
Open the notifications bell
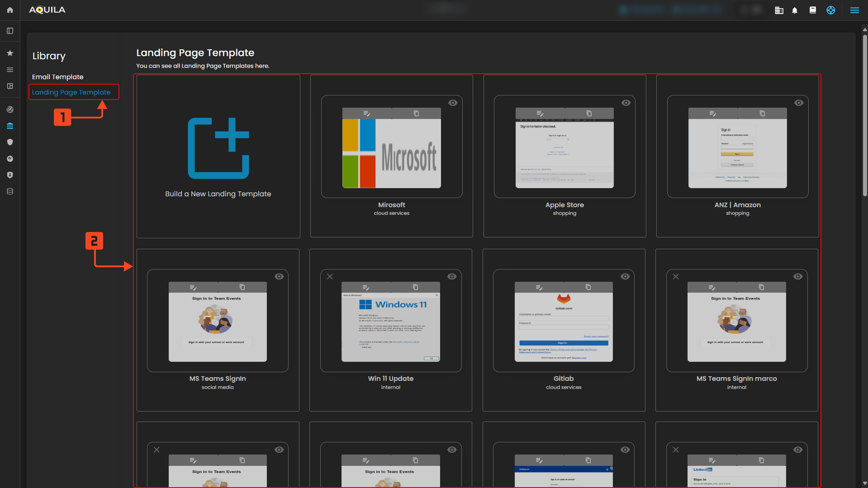[795, 10]
